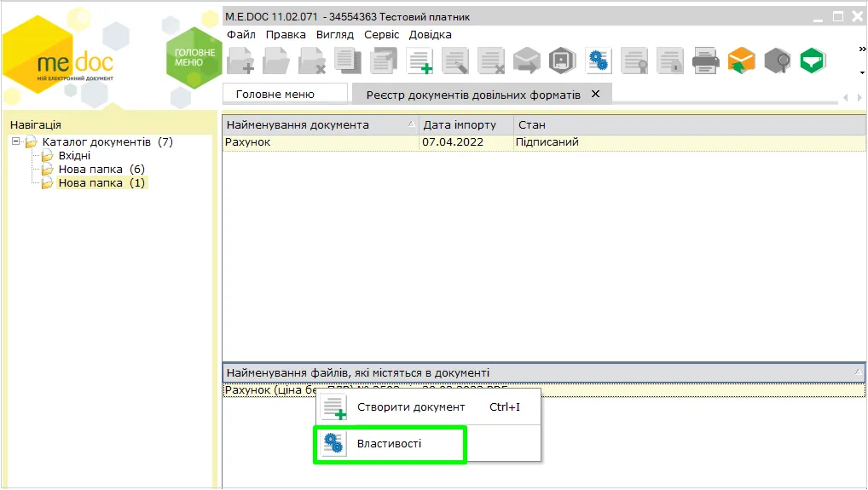This screenshot has width=868, height=490.
Task: Click the edit document pencil toolbar icon
Action: (455, 61)
